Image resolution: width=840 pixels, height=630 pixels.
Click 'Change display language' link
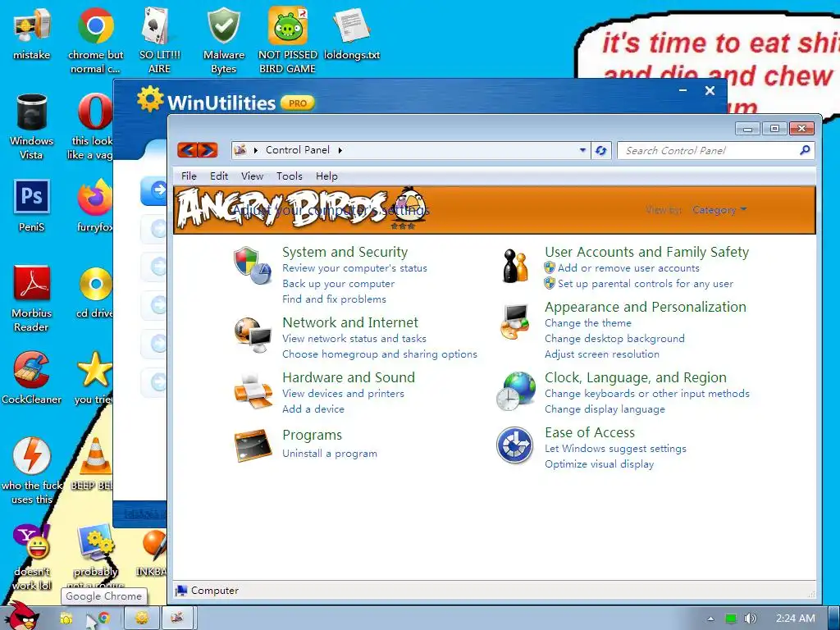pos(605,409)
